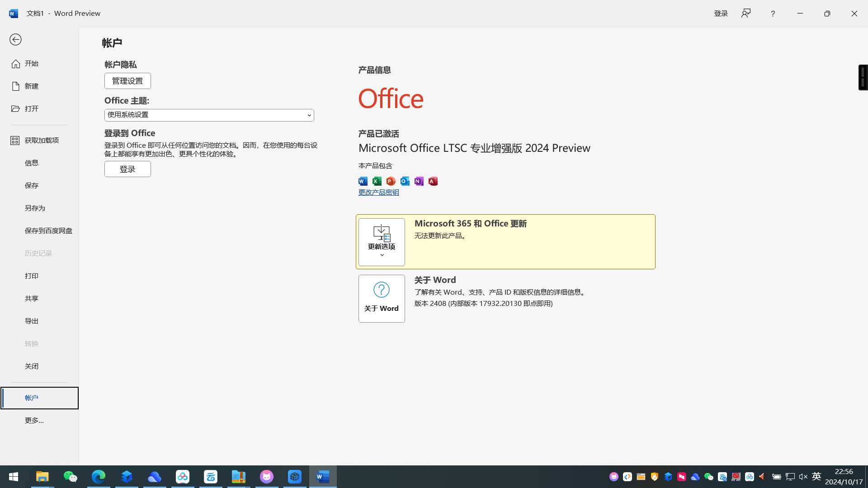
Task: Click the Word taskbar icon
Action: pyautogui.click(x=323, y=477)
